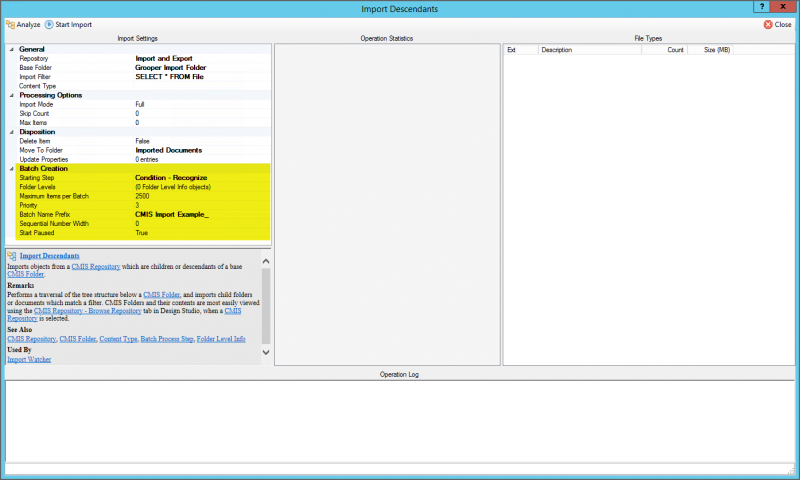Click the Start Import button label
The image size is (800, 480).
tap(73, 24)
